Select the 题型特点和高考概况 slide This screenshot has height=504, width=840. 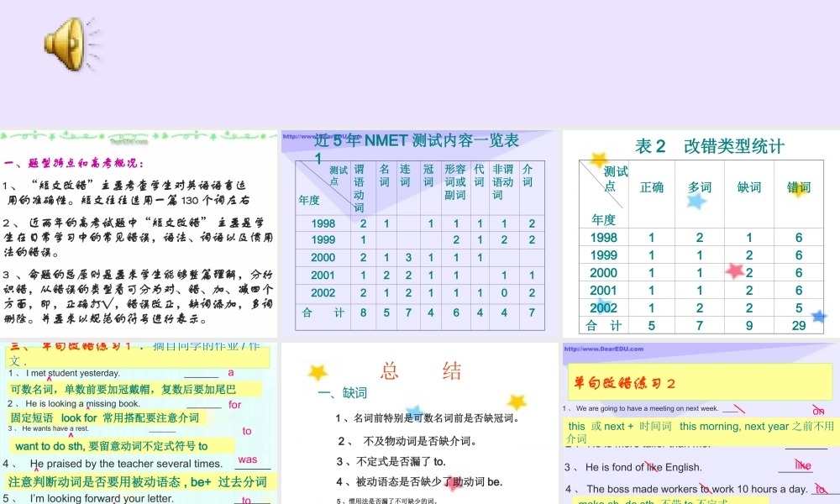click(x=139, y=237)
